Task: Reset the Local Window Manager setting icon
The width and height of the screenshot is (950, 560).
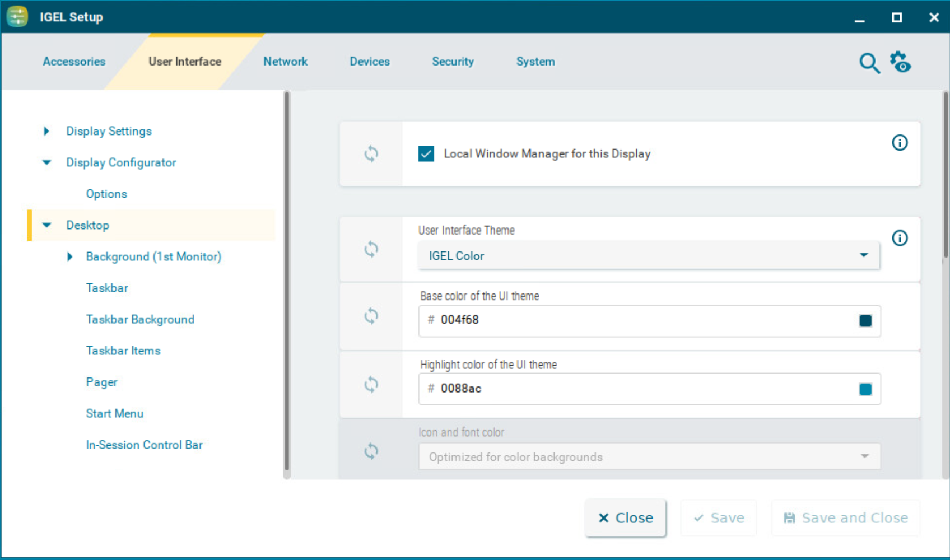Action: pyautogui.click(x=371, y=153)
